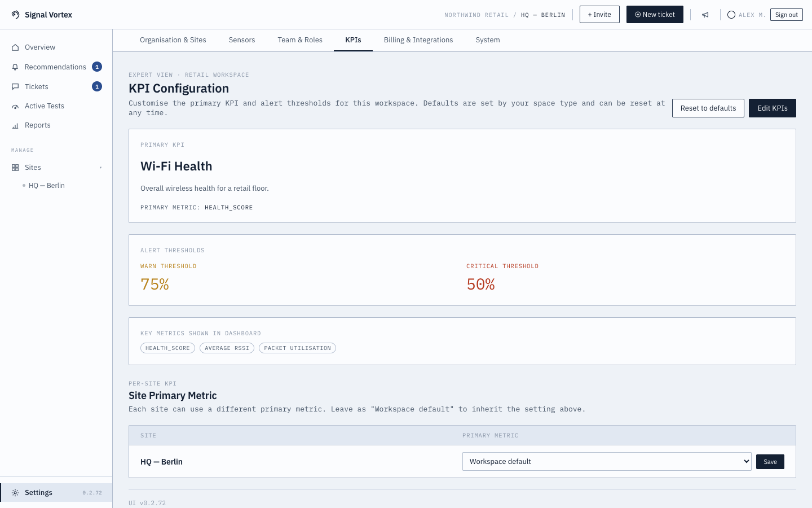
Task: Click the Overview home icon
Action: pyautogui.click(x=15, y=47)
